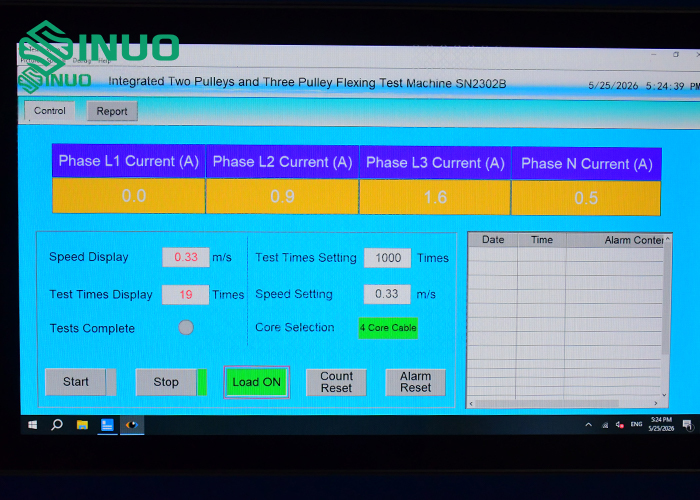Click the Phase L3 Current header
This screenshot has height=500, width=700.
coord(435,163)
